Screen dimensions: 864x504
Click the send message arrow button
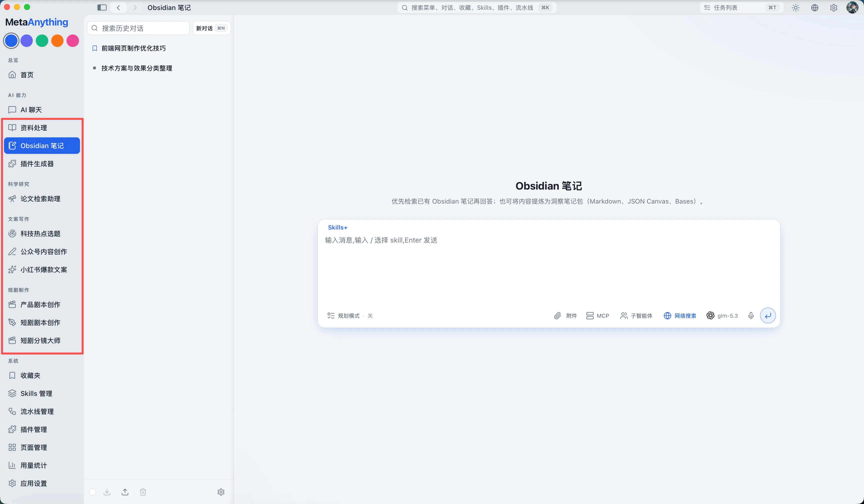768,315
